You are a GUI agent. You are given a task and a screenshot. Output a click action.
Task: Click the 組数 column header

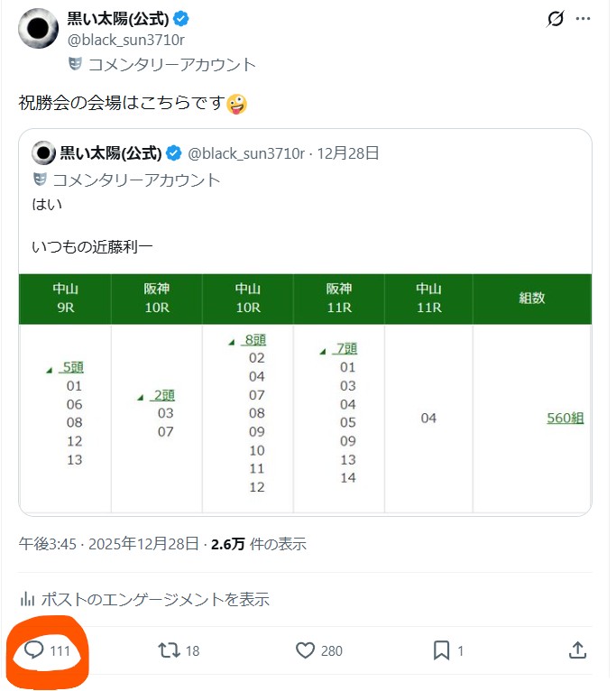pyautogui.click(x=531, y=298)
